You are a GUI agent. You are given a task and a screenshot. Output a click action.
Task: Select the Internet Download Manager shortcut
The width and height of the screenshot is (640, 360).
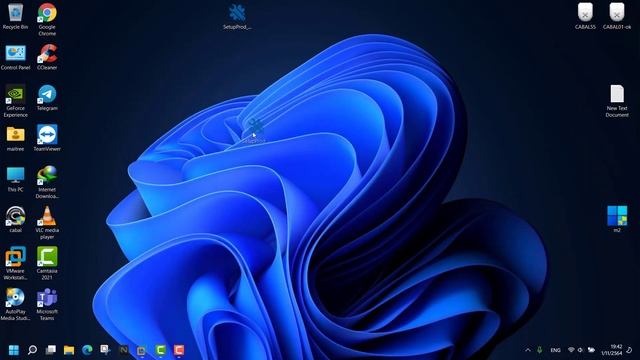coord(47,182)
